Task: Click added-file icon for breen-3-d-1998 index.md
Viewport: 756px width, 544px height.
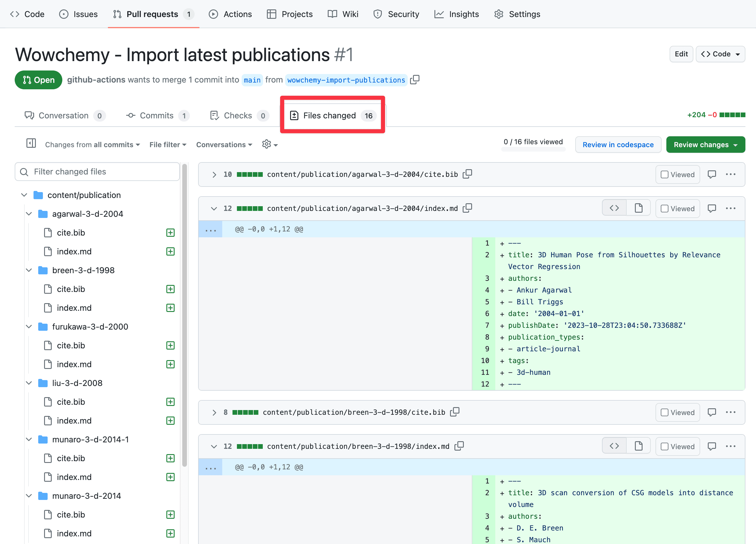Action: click(170, 308)
